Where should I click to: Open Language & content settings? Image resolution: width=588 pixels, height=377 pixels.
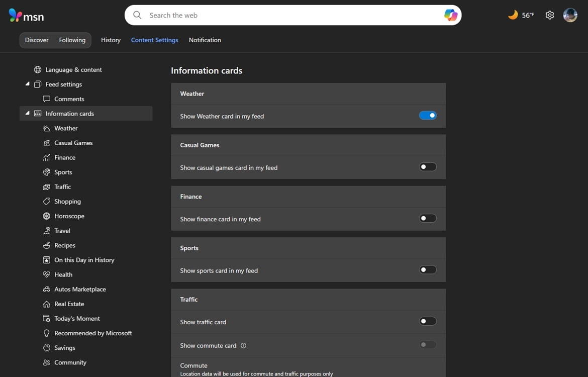[x=73, y=69]
